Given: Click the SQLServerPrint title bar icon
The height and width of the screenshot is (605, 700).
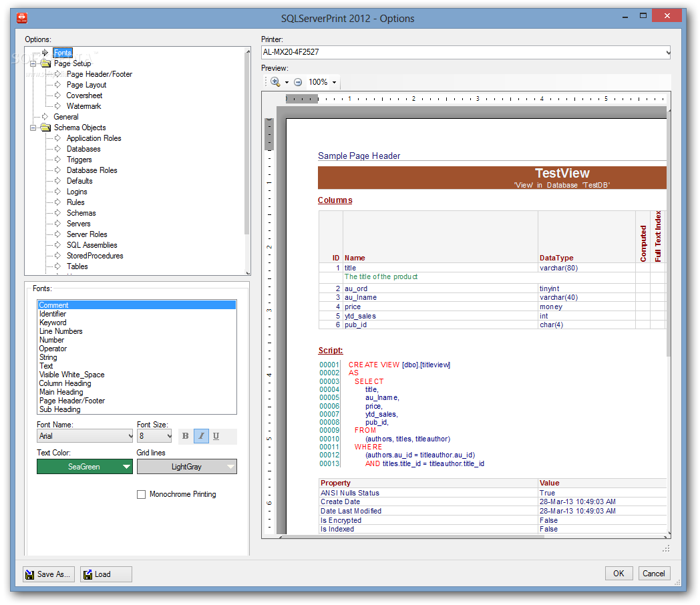Looking at the screenshot, I should coord(22,18).
